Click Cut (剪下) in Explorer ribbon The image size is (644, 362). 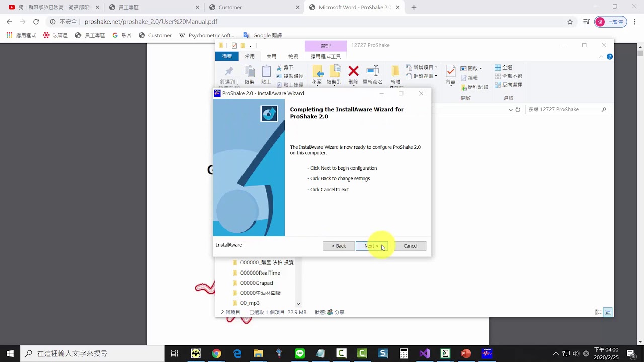pos(285,67)
